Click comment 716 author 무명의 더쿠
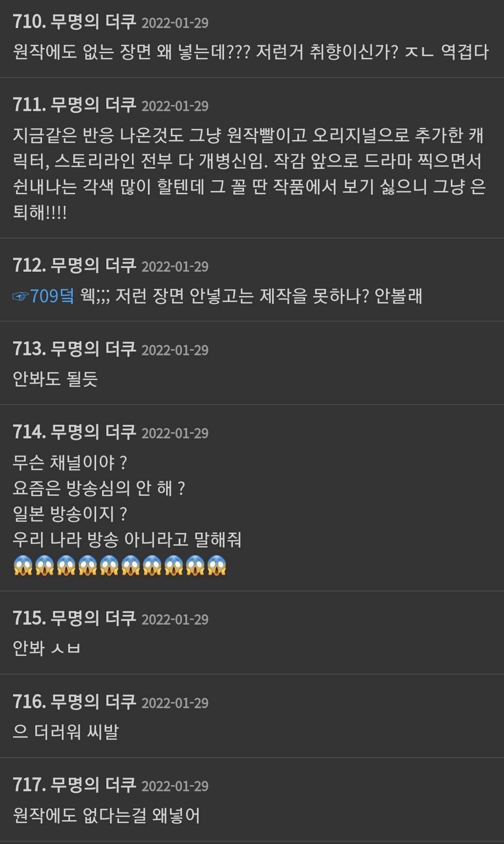Screen dimensions: 504x844 93,702
